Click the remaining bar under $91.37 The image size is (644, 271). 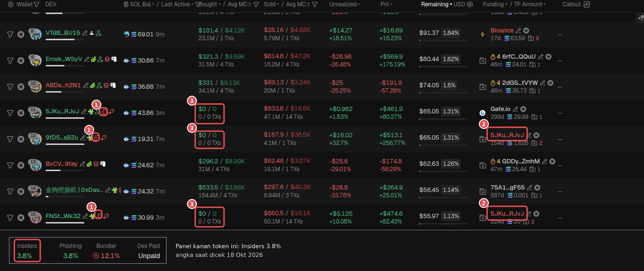(x=444, y=40)
